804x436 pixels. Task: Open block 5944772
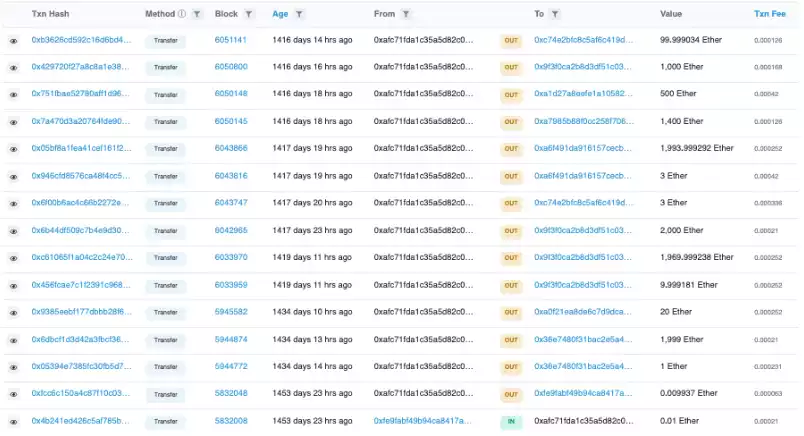click(231, 366)
